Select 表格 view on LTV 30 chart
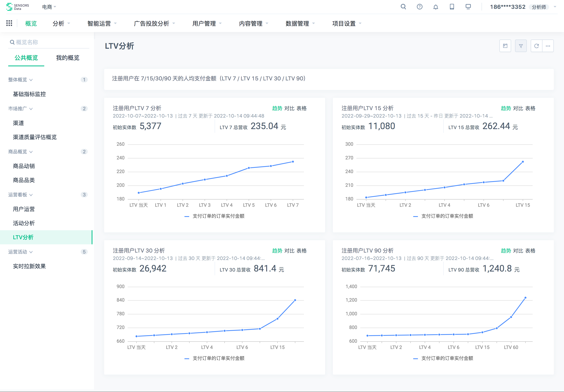This screenshot has height=392, width=564. [x=301, y=251]
